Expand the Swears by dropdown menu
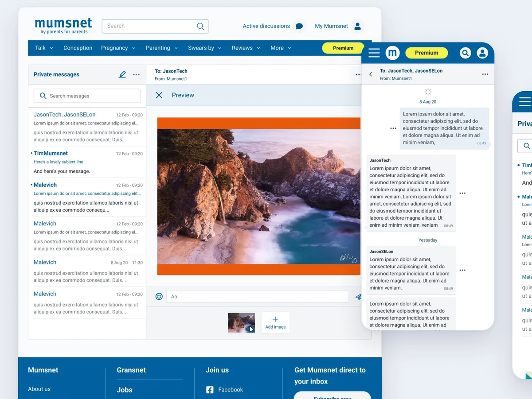The image size is (532, 399). [204, 48]
